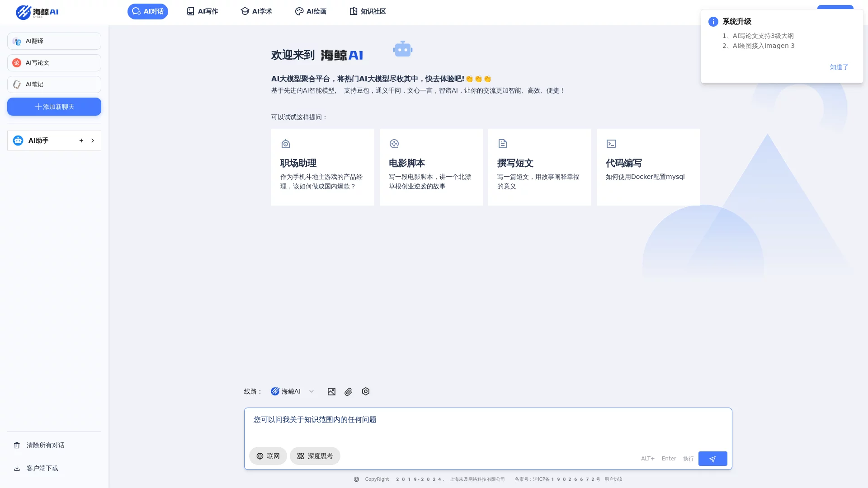Screen dimensions: 868x488
Task: Click the 添加新聊天 button
Action: tap(54, 107)
